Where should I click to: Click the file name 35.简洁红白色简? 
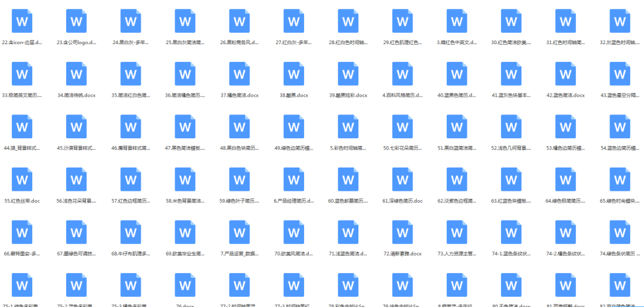[131, 95]
